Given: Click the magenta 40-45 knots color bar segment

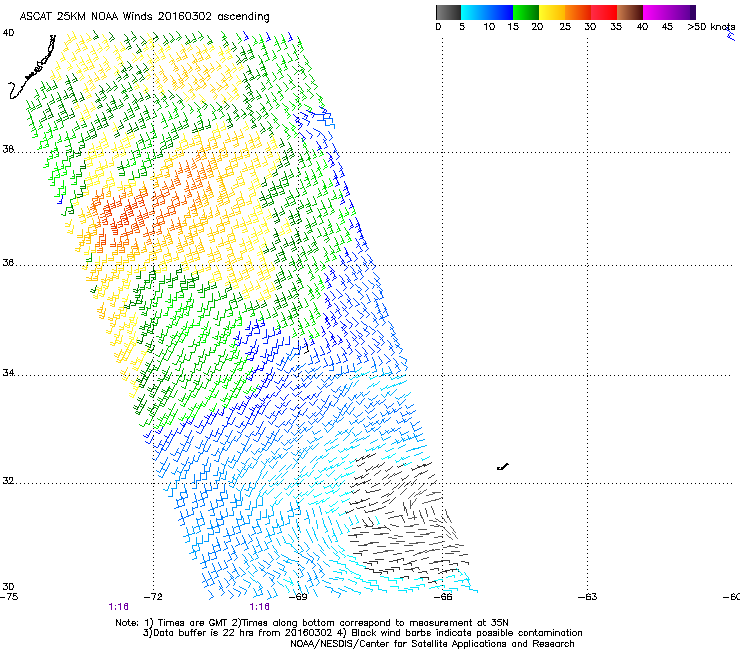Looking at the screenshot, I should 656,12.
